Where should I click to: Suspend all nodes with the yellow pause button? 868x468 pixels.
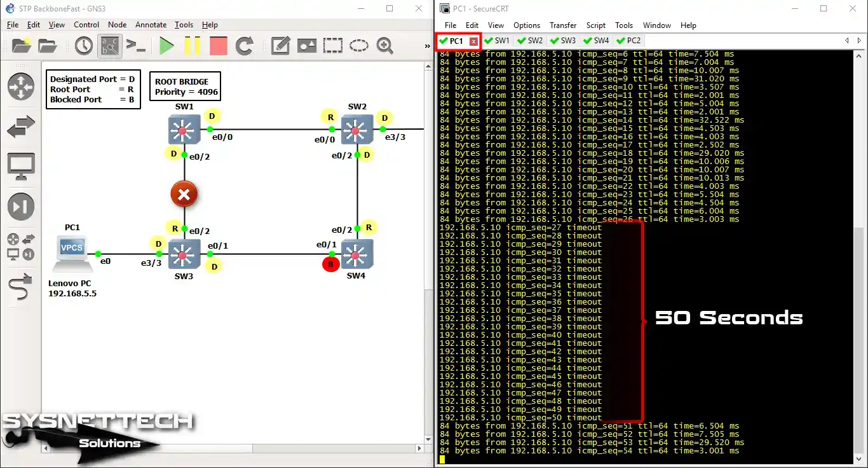pos(193,45)
